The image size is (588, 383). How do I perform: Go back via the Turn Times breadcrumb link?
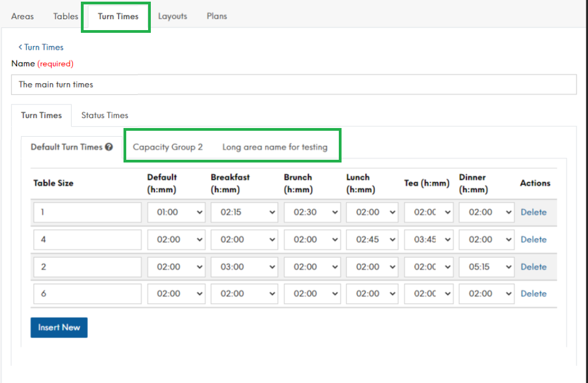click(x=41, y=47)
